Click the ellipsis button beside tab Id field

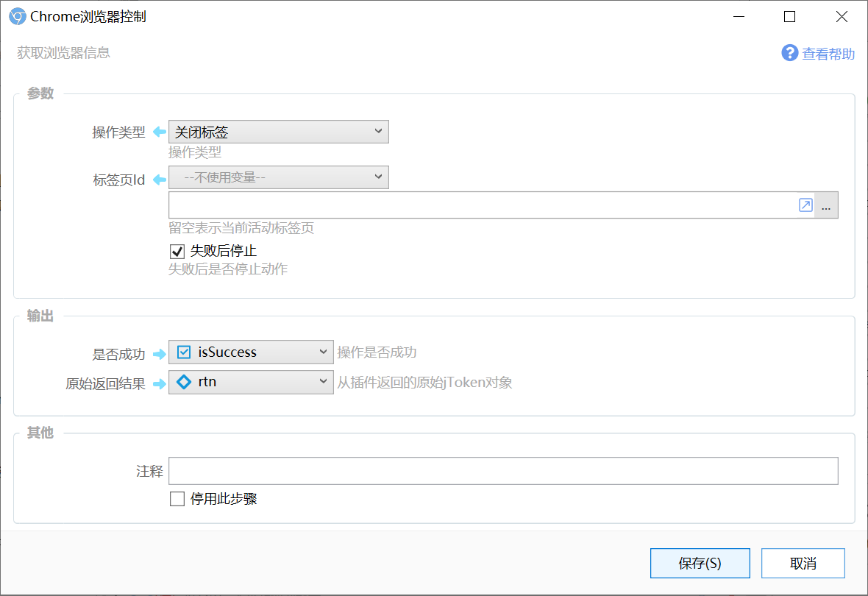click(x=826, y=205)
